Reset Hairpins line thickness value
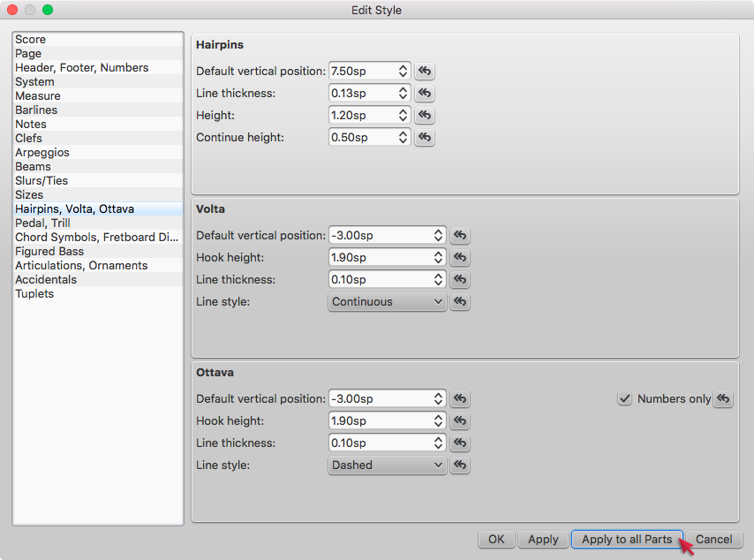Screen dimensions: 754x560 click(x=425, y=93)
